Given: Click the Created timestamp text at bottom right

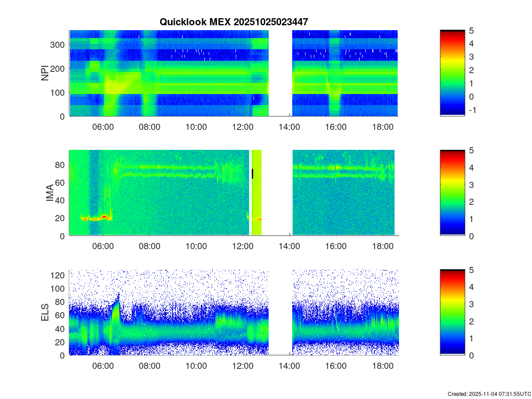Looking at the screenshot, I should click(489, 394).
